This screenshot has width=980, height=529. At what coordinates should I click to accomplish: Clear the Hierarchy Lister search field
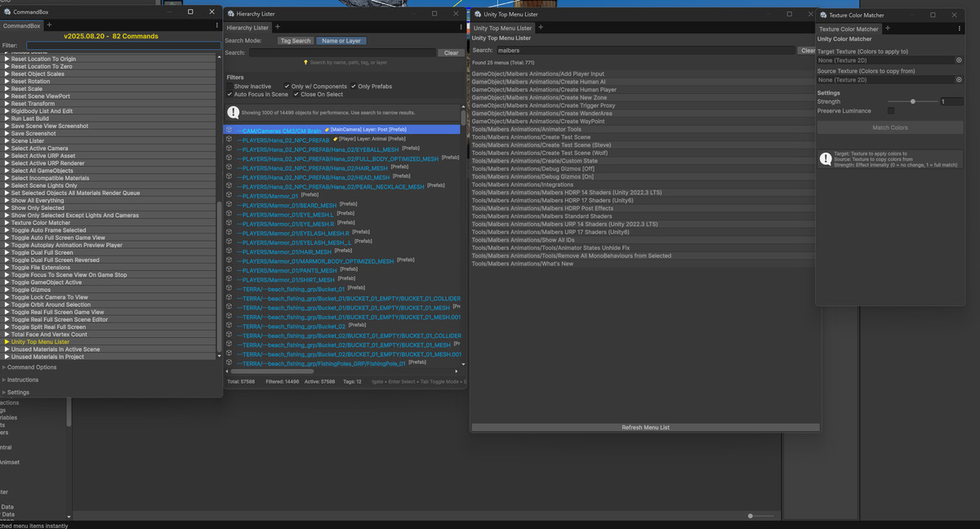pos(451,53)
